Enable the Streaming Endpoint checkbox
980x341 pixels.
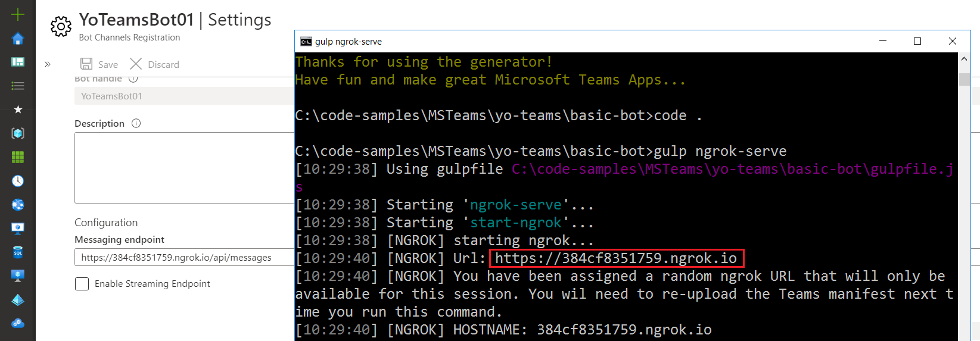coord(82,284)
